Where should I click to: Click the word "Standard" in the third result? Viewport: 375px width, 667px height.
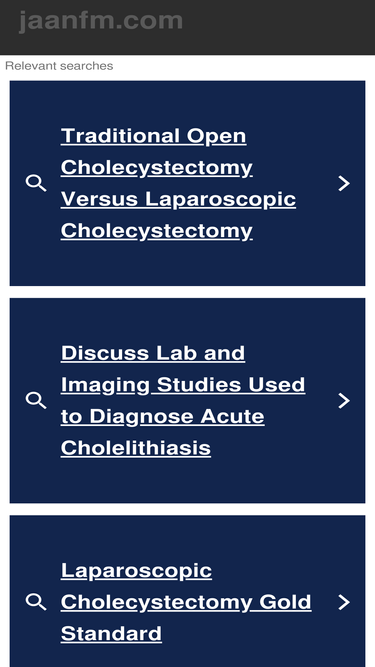point(111,634)
